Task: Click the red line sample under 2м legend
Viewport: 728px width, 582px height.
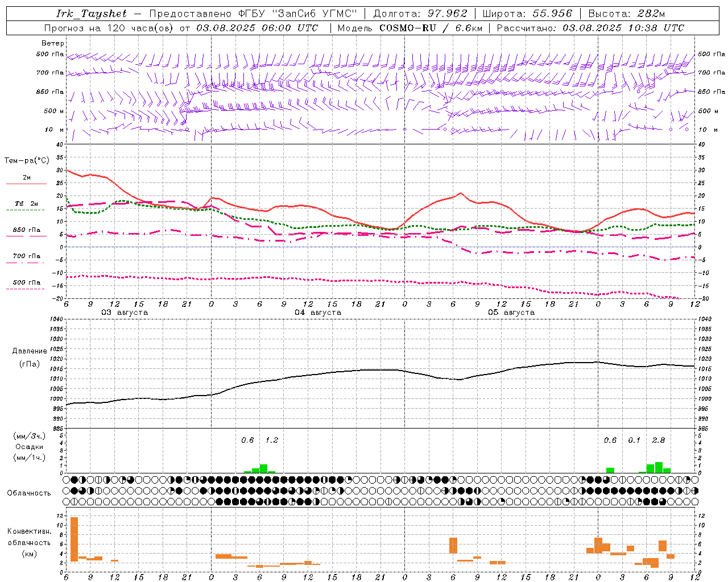Action: click(x=26, y=184)
